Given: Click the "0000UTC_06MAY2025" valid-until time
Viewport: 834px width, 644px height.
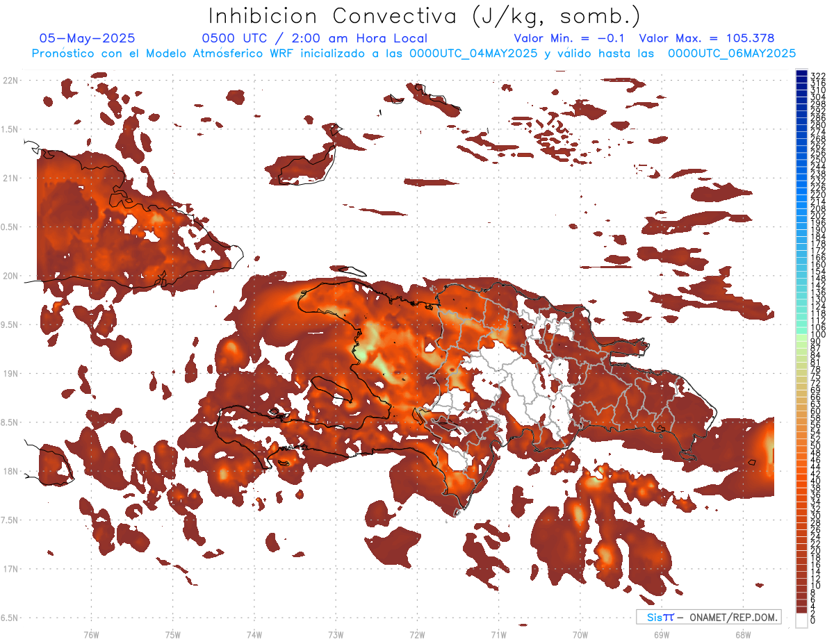Looking at the screenshot, I should [x=732, y=53].
